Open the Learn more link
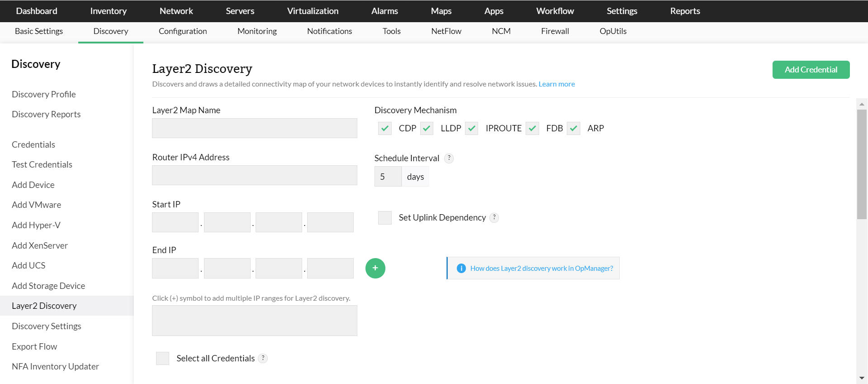 pyautogui.click(x=556, y=84)
